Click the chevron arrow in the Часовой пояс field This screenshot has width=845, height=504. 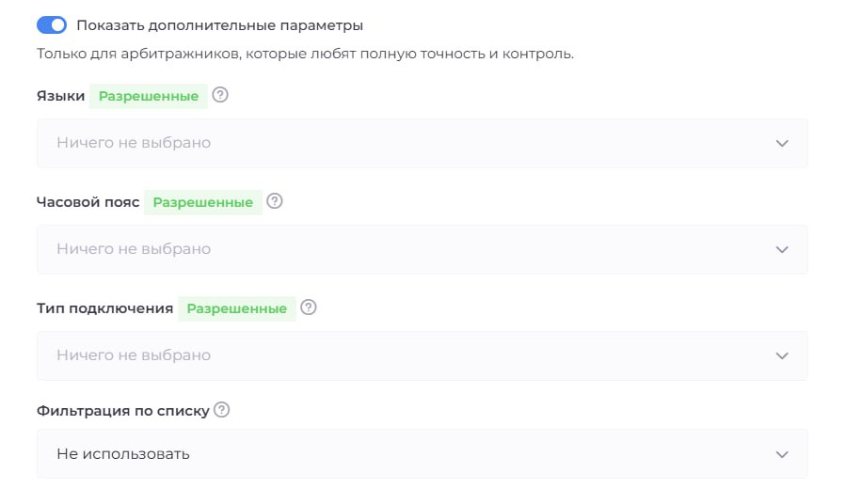(781, 249)
